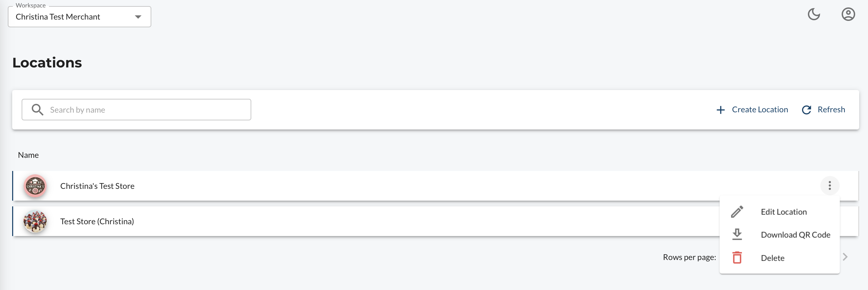Toggle dark mode with the moon icon
The width and height of the screenshot is (868, 290).
(814, 14)
